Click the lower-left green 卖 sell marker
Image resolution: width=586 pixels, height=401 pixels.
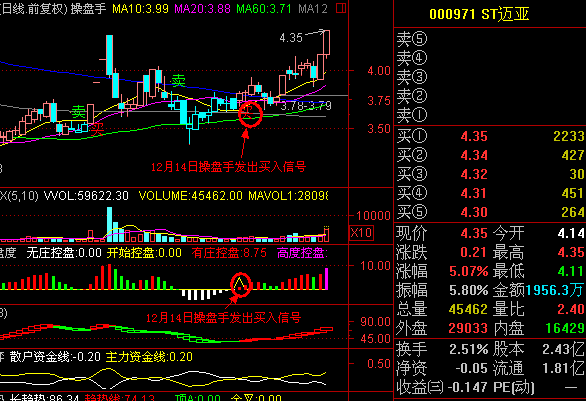pos(78,112)
